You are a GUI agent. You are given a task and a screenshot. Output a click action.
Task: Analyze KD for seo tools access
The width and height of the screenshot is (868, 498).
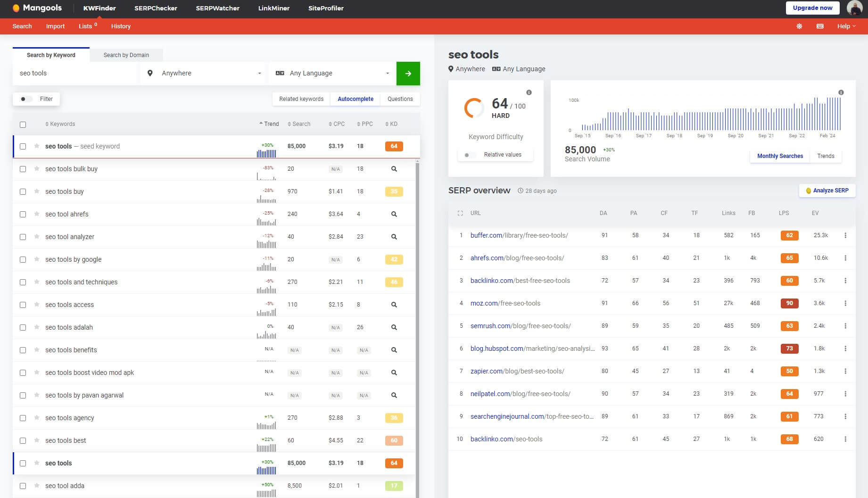click(x=394, y=305)
